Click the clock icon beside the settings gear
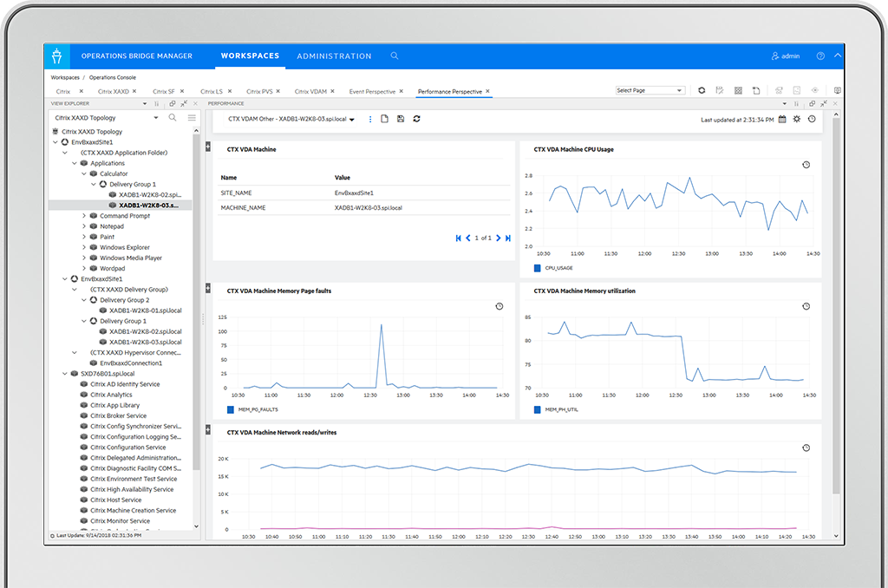This screenshot has width=888, height=588. click(812, 120)
